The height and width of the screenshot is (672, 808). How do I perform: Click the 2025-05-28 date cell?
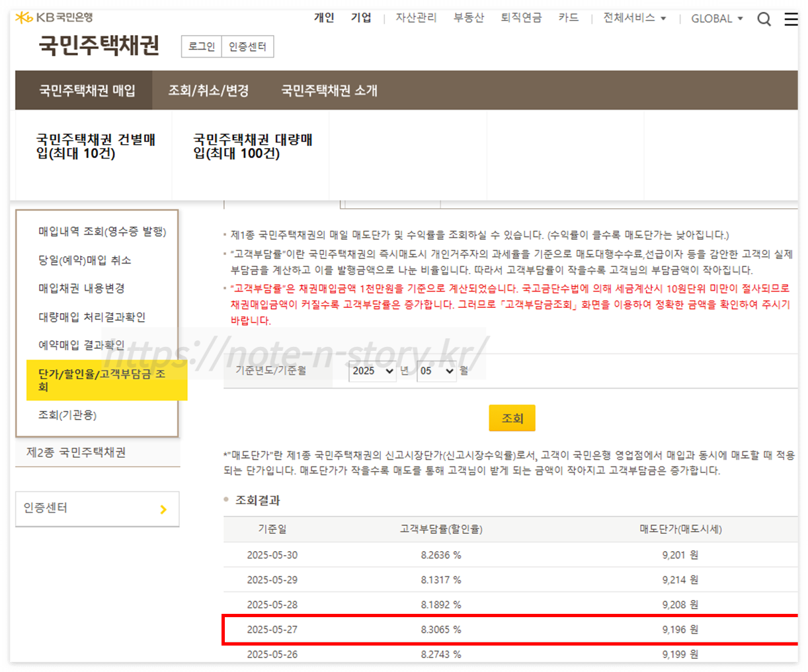tap(272, 605)
